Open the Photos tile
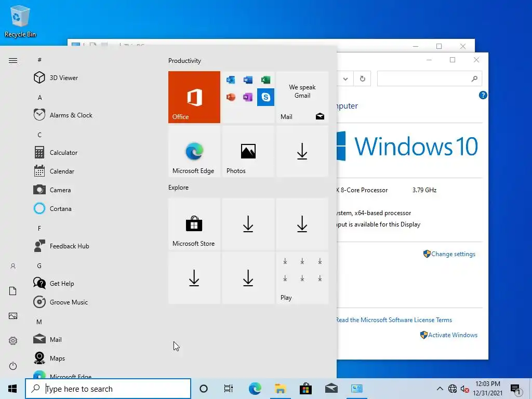 click(x=248, y=151)
